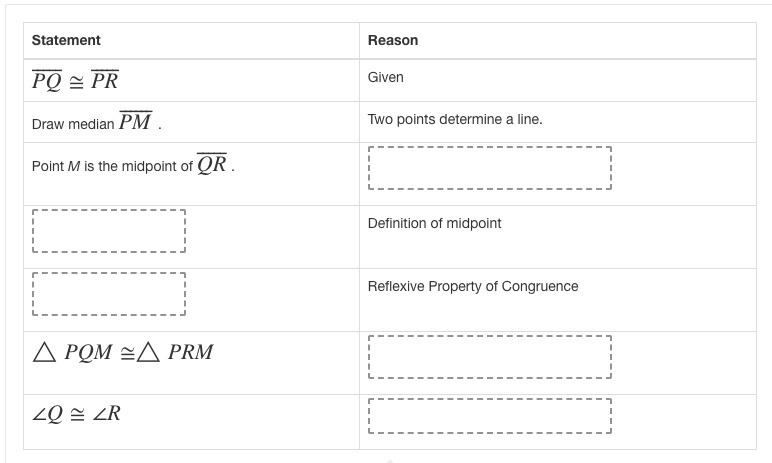Screen dimensions: 772x463
Task: Select the Point M is the midpoint statement
Action: [x=133, y=165]
